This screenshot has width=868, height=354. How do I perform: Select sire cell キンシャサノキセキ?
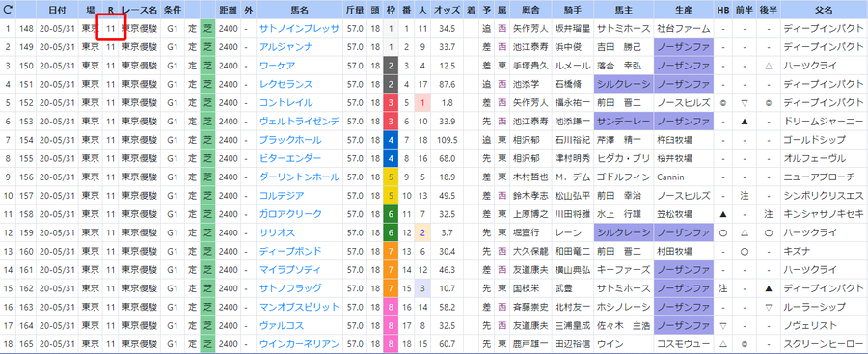[x=824, y=214]
